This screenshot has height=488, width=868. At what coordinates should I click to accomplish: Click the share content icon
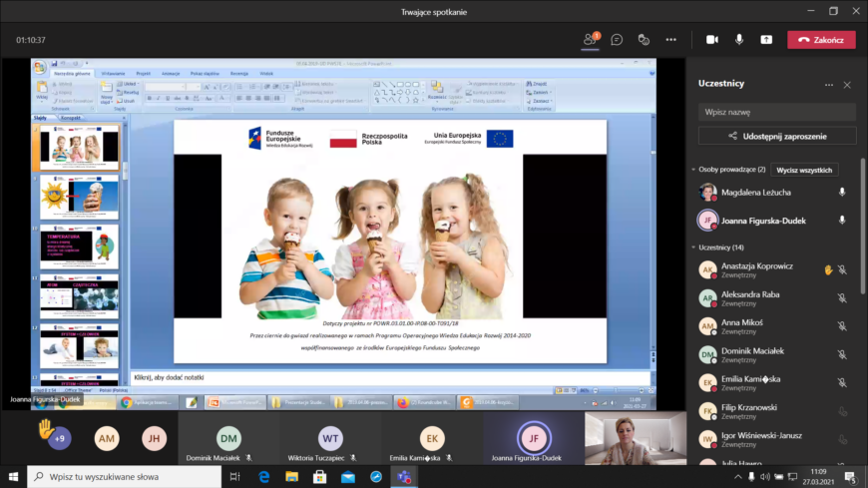tap(766, 40)
